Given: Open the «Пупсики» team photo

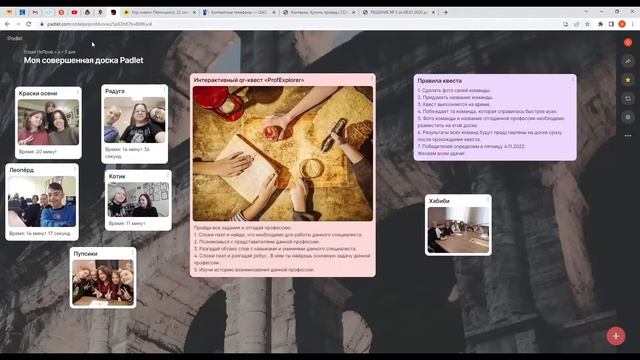Looking at the screenshot, I should click(103, 282).
